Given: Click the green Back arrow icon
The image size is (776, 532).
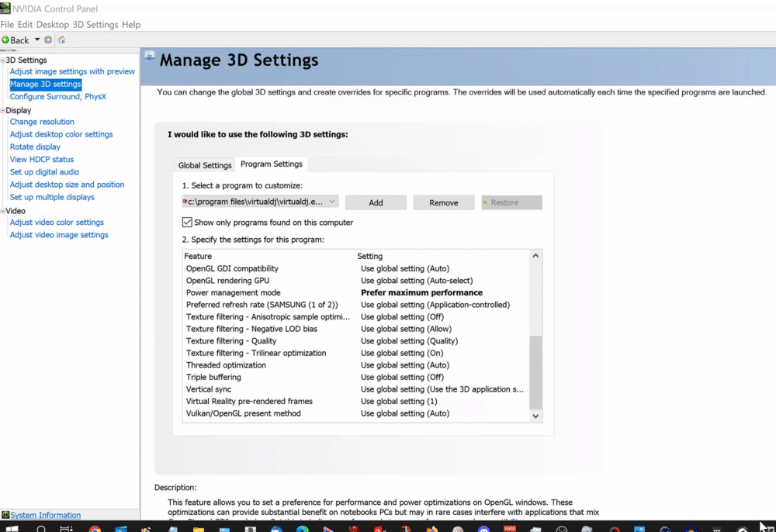Looking at the screenshot, I should pos(5,40).
